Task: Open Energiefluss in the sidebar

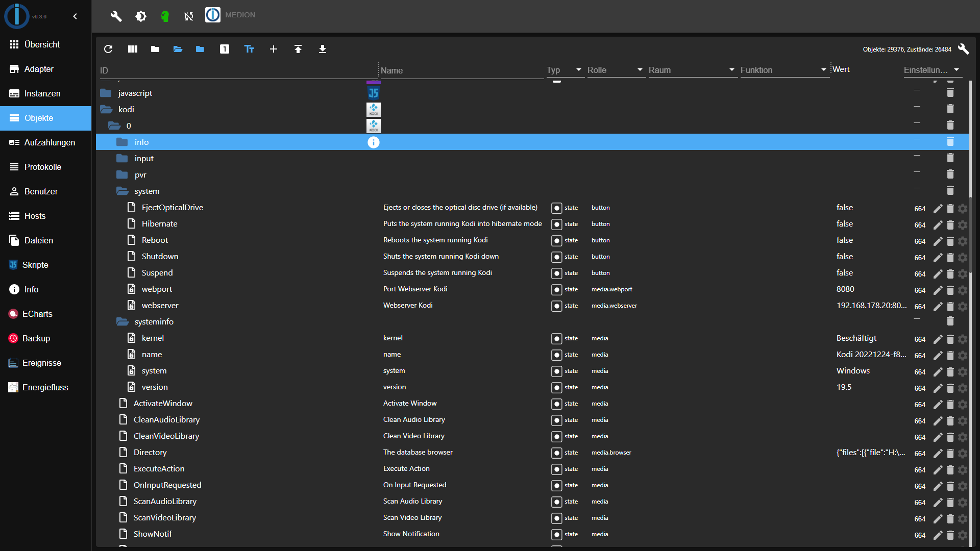Action: pos(46,387)
